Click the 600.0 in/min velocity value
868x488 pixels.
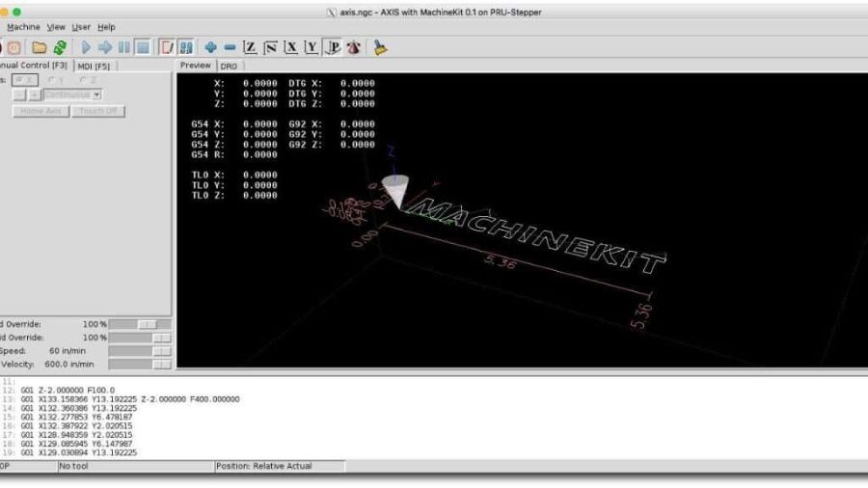coord(69,365)
